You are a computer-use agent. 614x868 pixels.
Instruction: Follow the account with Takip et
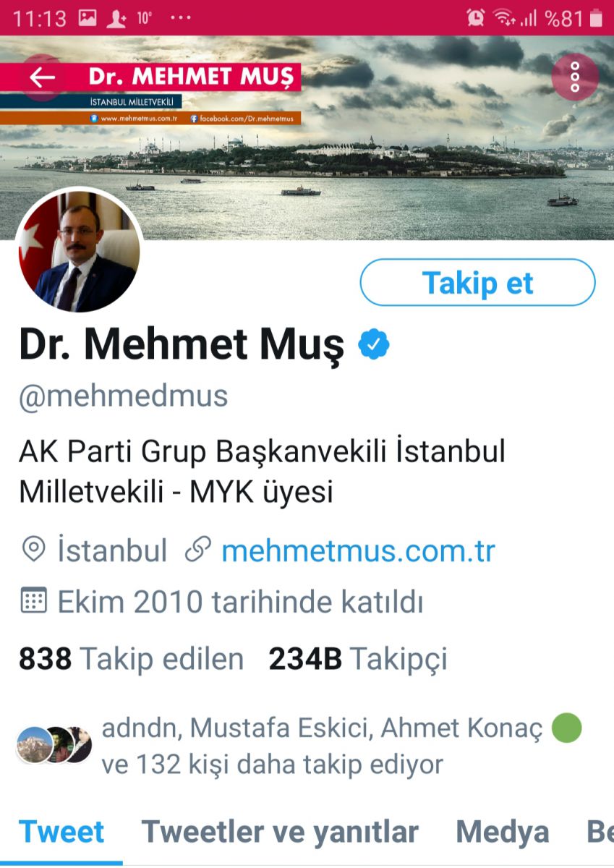pyautogui.click(x=477, y=283)
